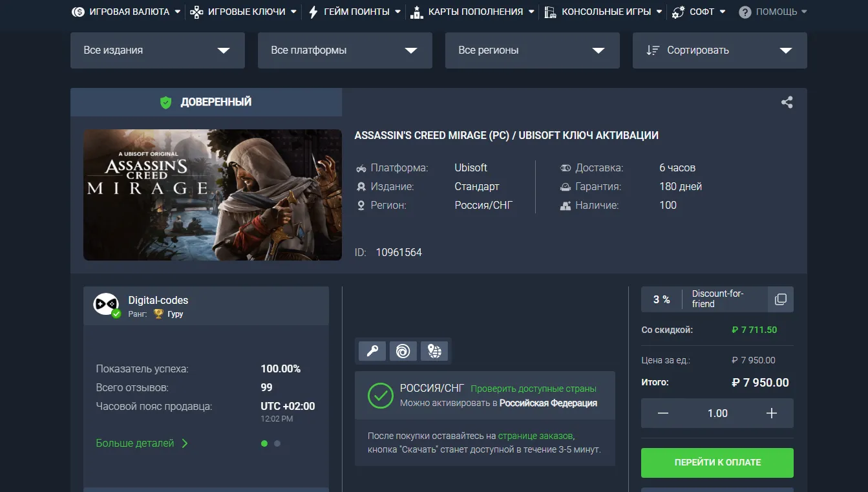Increase quantity with the plus button
Image resolution: width=868 pixels, height=492 pixels.
tap(772, 413)
